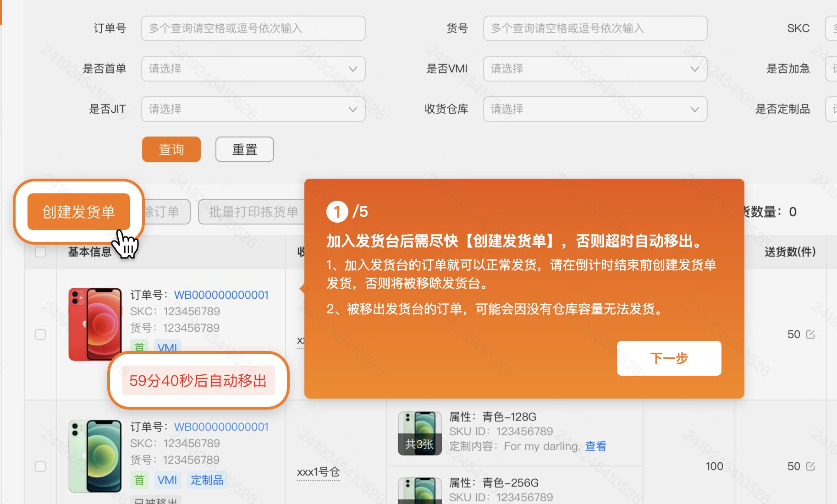The image size is (837, 504).
Task: Click the 订单号 input field
Action: click(253, 28)
